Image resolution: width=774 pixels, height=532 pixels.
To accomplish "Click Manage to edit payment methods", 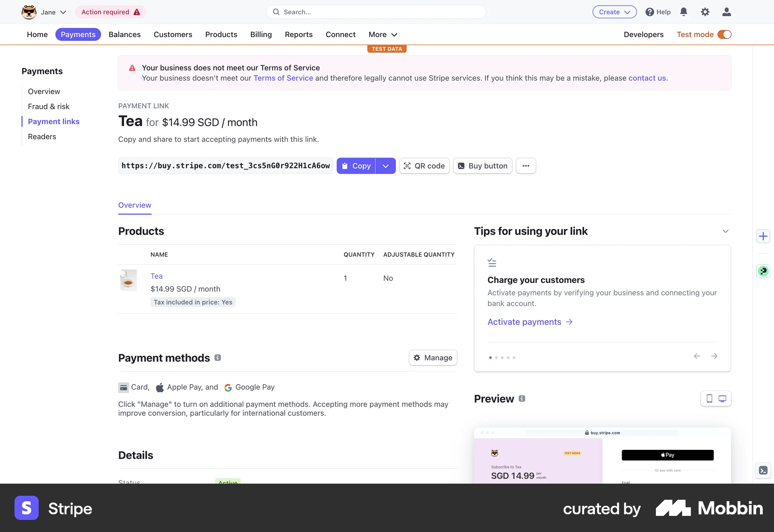I will pos(433,357).
